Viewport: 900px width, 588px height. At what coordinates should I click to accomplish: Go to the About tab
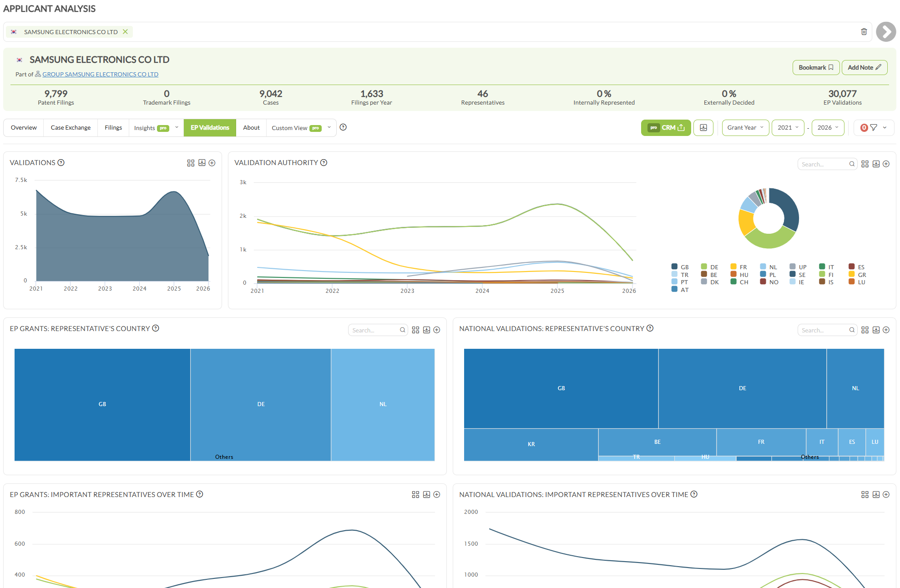pos(251,128)
